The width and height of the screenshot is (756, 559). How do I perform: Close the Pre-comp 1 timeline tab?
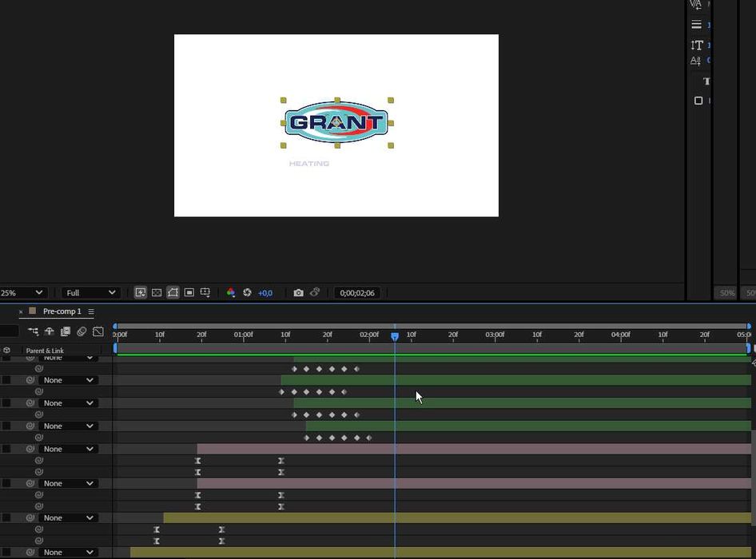21,311
